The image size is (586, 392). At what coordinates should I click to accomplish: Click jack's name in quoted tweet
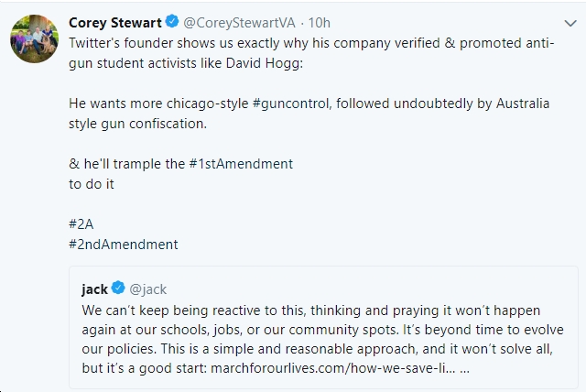pos(95,289)
